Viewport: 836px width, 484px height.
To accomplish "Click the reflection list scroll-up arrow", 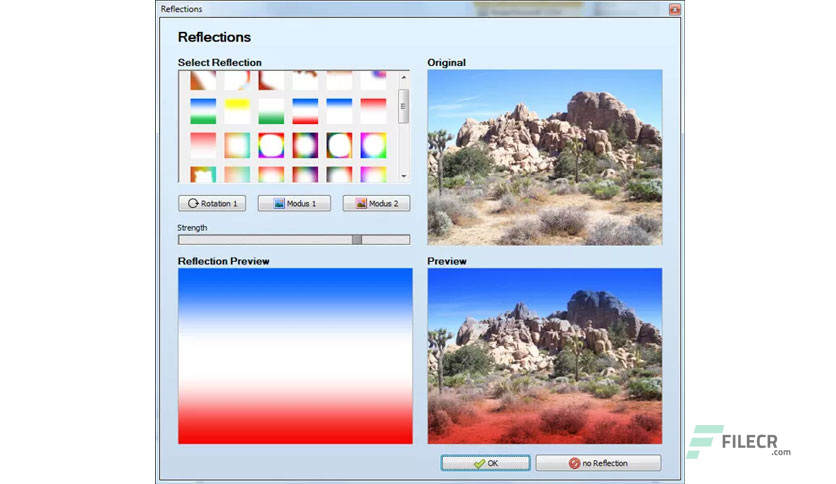I will pyautogui.click(x=404, y=77).
